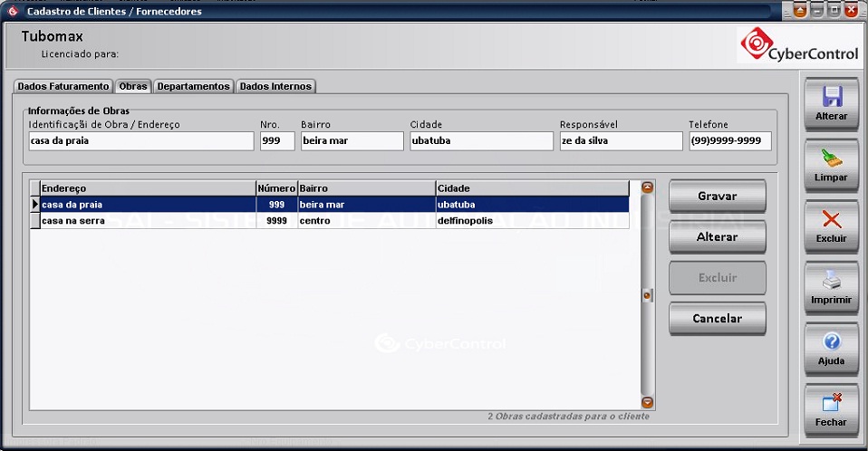Switch to the Dados Faturamento tab
868x451 pixels.
63,87
